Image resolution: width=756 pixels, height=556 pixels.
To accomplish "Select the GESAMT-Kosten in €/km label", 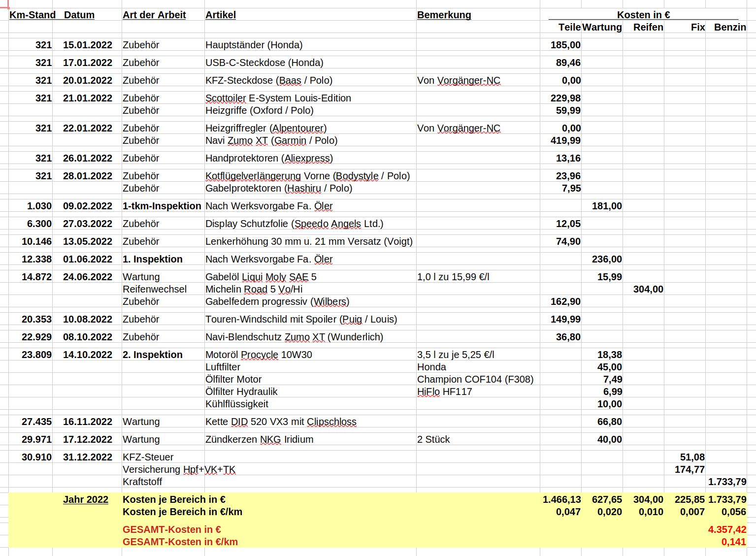I will pos(180,542).
